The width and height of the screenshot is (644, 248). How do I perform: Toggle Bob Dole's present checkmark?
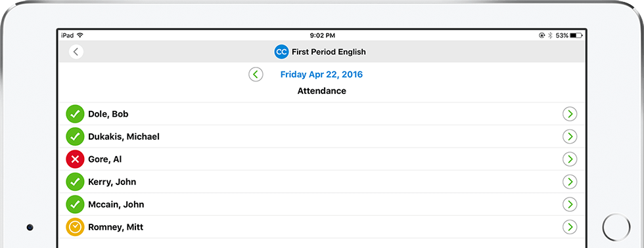(75, 114)
